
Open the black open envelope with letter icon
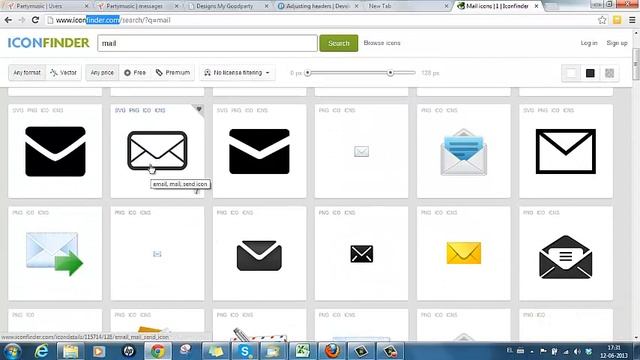pos(566,257)
